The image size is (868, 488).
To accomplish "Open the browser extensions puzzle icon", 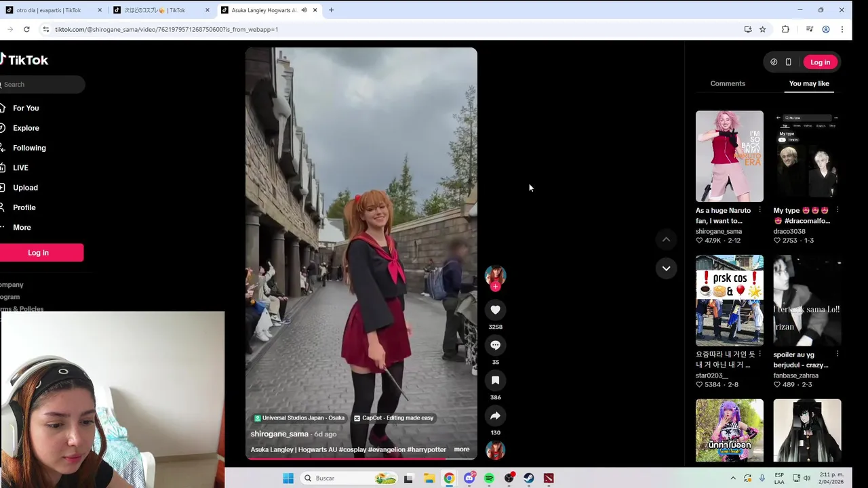I will (x=785, y=29).
